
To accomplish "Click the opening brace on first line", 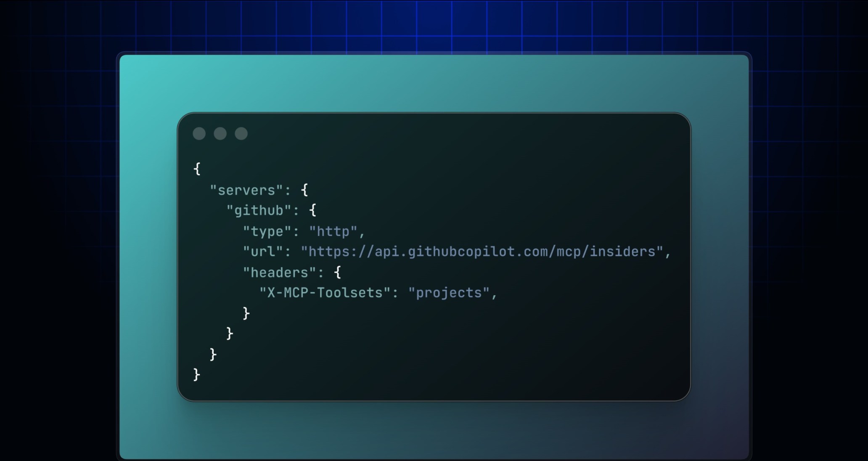I will 197,169.
